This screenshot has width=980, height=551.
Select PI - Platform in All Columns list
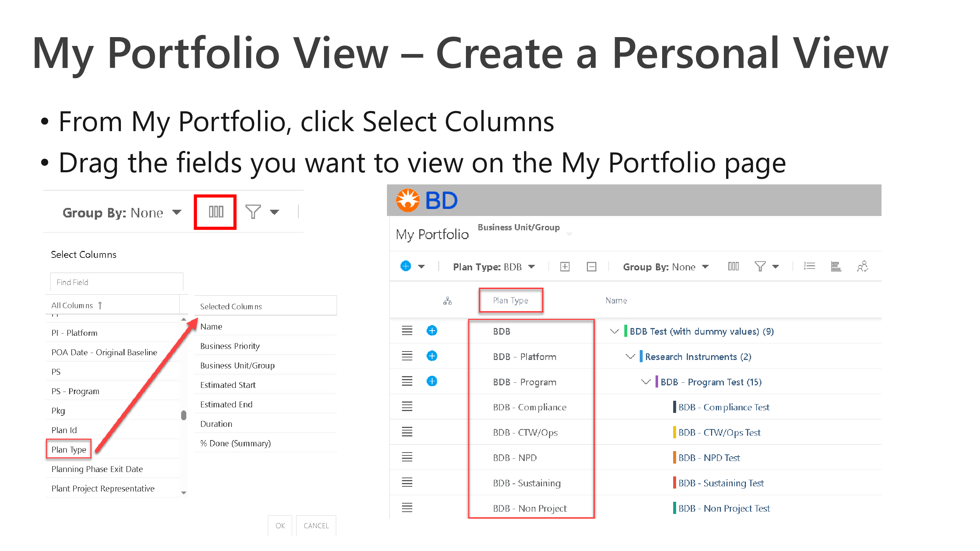pyautogui.click(x=75, y=333)
